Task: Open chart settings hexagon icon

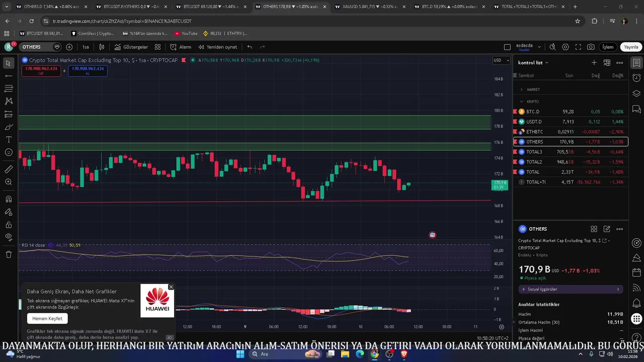Action: [566, 47]
